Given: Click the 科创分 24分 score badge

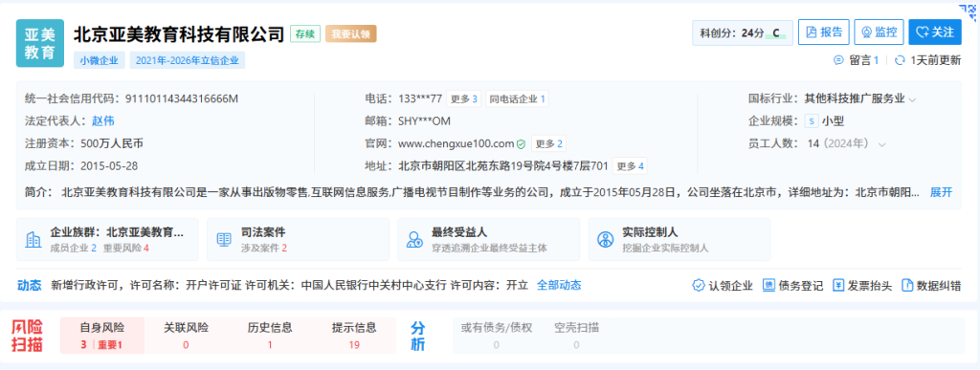Looking at the screenshot, I should pos(743,33).
